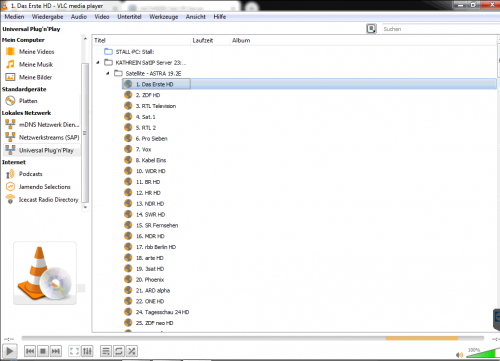Viewport: 500px width, 361px height.
Task: Toggle fullscreen video mode
Action: 74,351
